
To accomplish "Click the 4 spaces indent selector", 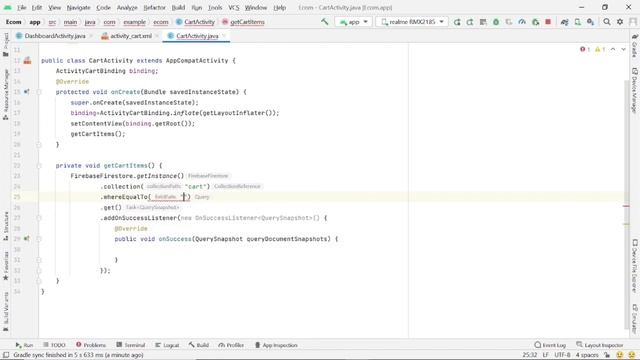I will (587, 355).
